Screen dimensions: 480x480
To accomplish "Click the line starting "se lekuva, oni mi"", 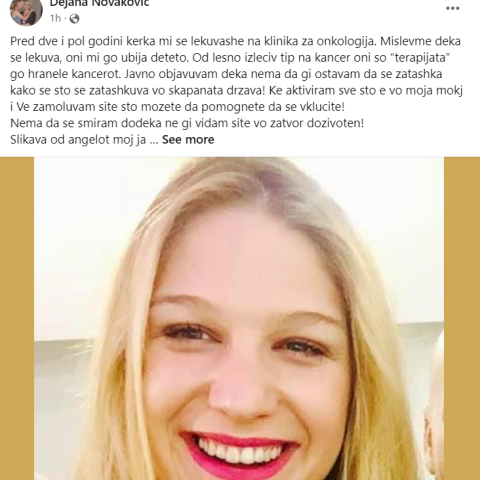I will 228,58.
